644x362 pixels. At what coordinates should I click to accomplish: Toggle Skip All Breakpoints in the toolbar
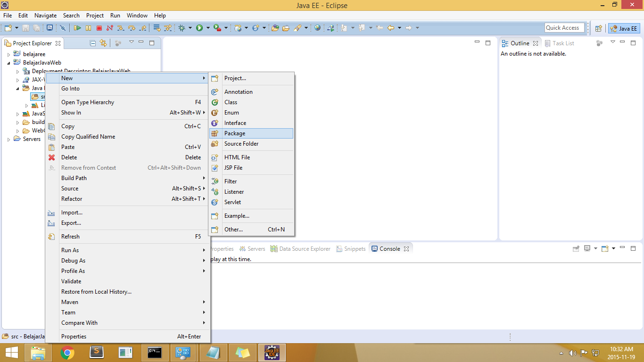click(63, 28)
